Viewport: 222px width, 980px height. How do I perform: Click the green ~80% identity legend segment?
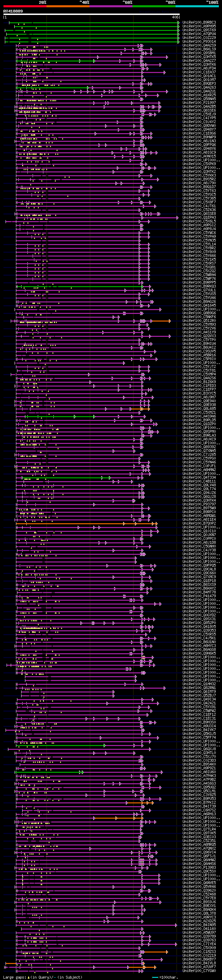click(154, 6)
